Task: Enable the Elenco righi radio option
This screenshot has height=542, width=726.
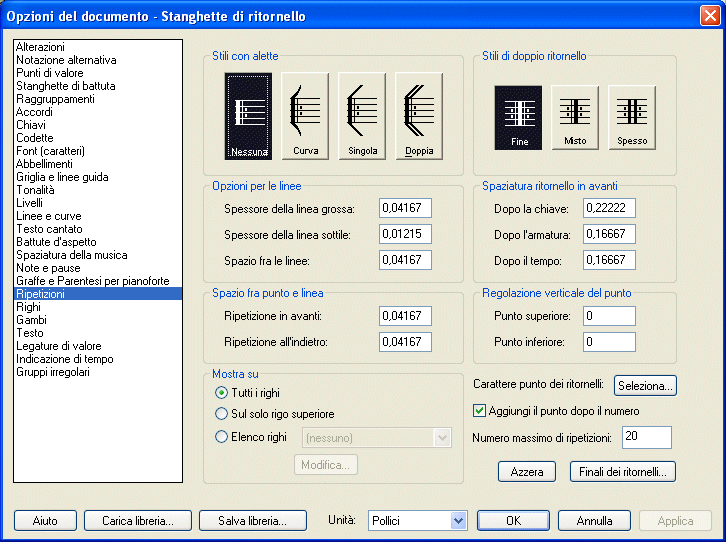Action: tap(222, 436)
